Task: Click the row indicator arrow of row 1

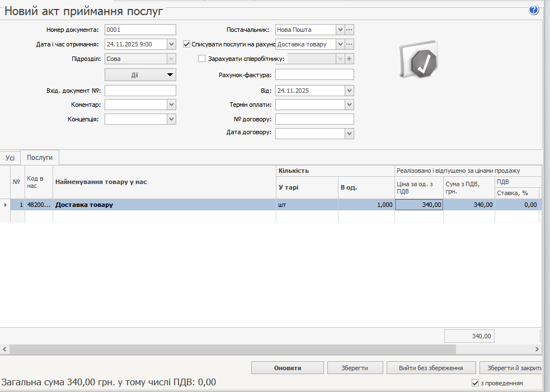Action: (6, 205)
